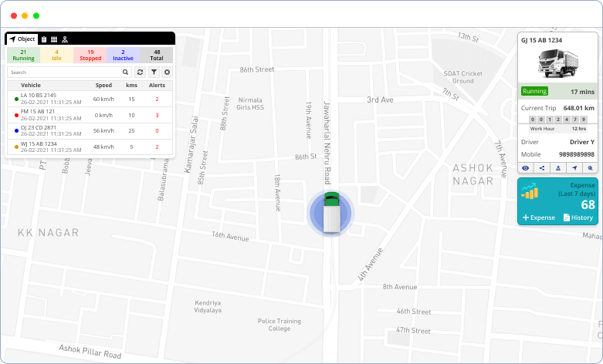Click the green Running status badge

[x=534, y=91]
